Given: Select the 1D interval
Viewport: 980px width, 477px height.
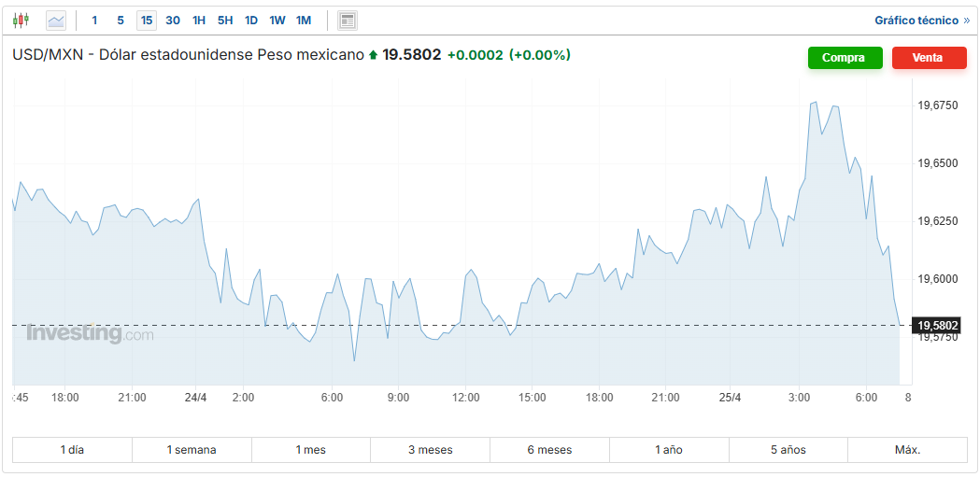Looking at the screenshot, I should pyautogui.click(x=251, y=21).
